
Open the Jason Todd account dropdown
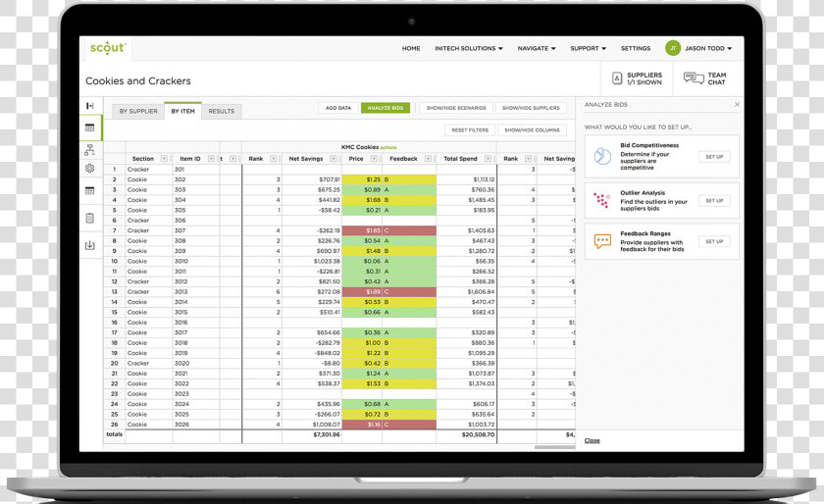pyautogui.click(x=708, y=48)
